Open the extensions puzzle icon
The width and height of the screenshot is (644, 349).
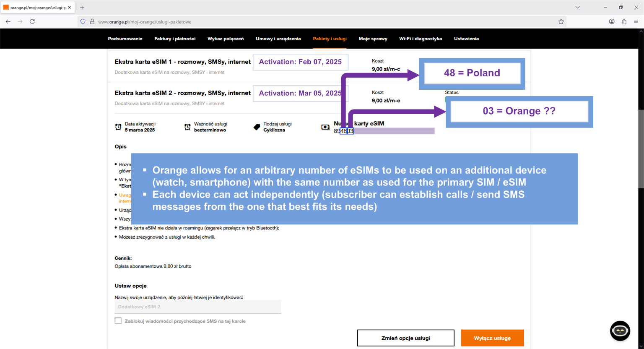[624, 21]
